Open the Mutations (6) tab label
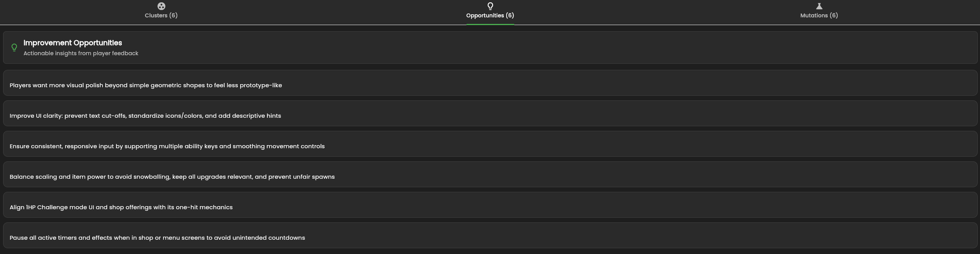The width and height of the screenshot is (980, 254). 819,15
